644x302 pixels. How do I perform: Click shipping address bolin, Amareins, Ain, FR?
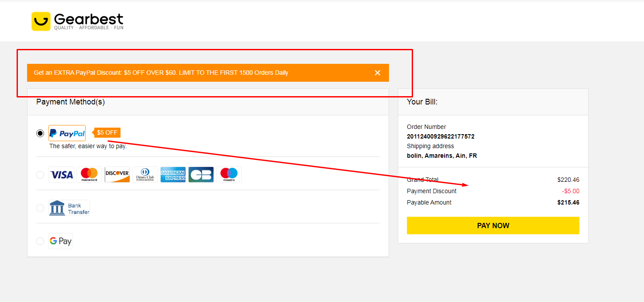coord(442,156)
